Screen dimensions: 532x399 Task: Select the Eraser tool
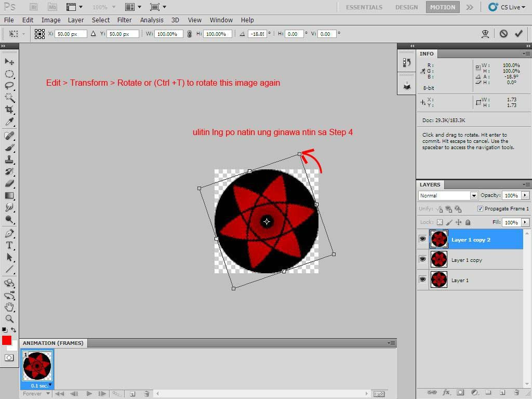[9, 183]
